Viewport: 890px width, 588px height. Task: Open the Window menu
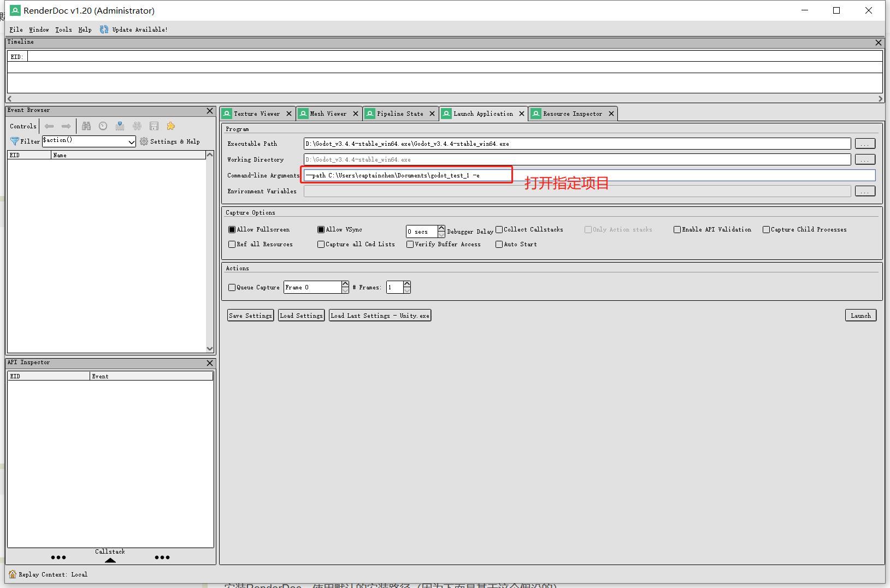point(39,29)
